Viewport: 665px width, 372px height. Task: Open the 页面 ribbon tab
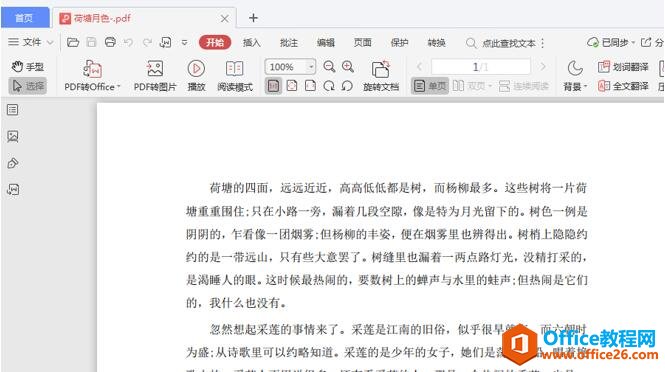(363, 42)
